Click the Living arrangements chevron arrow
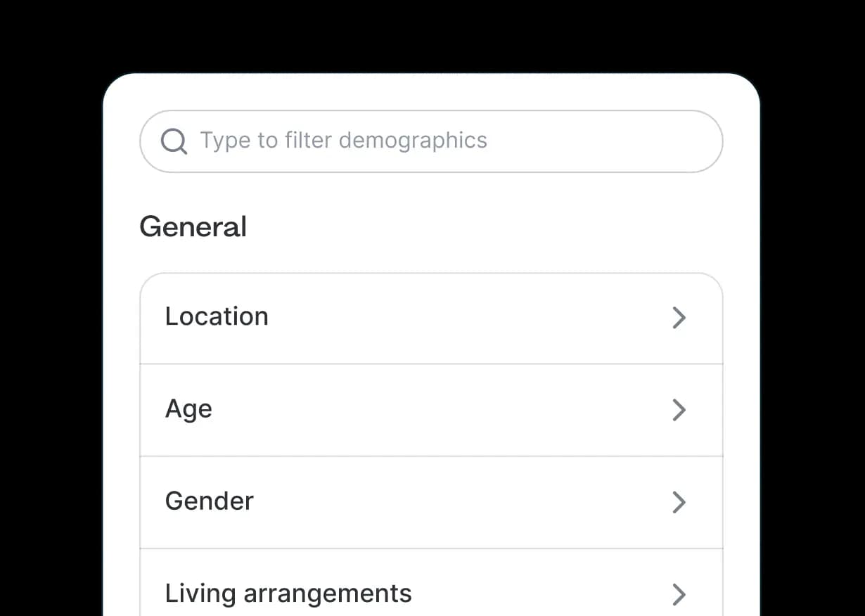 coord(679,594)
